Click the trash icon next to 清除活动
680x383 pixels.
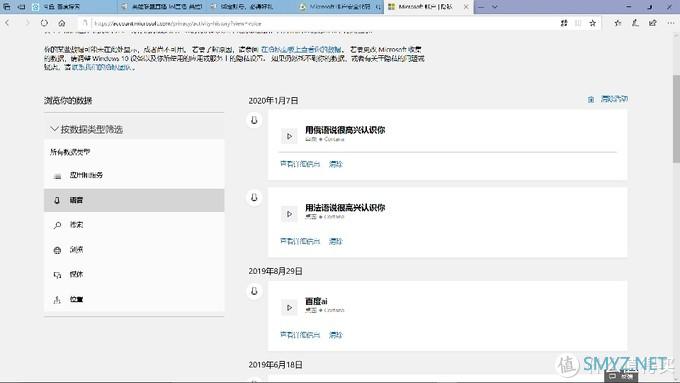coord(591,100)
